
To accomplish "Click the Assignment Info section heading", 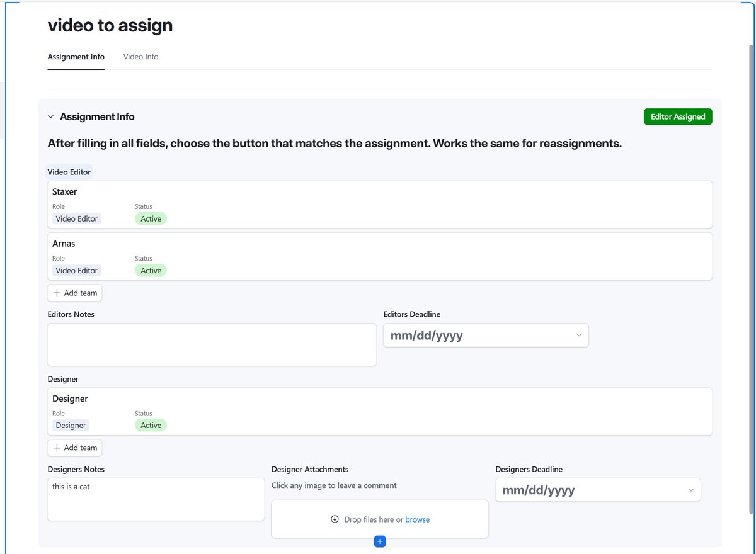I will coord(97,117).
